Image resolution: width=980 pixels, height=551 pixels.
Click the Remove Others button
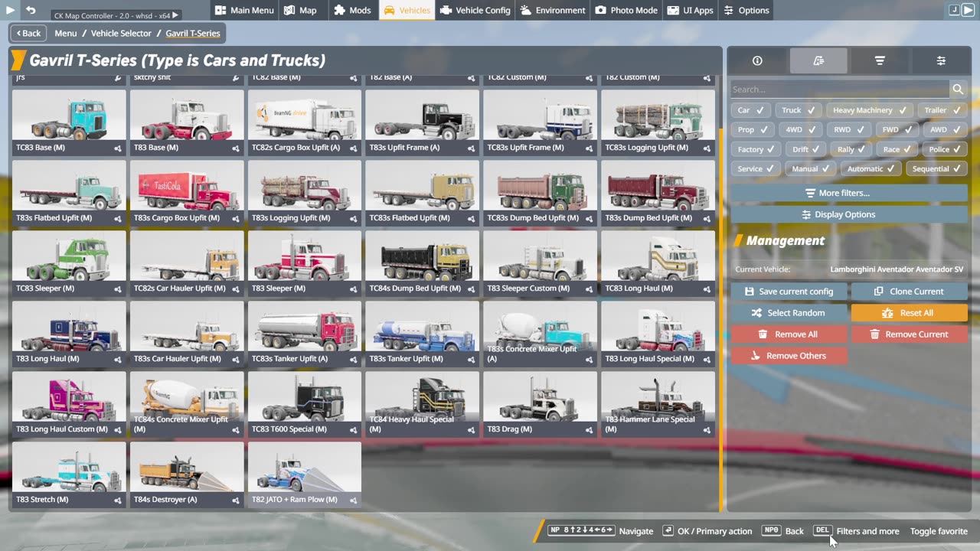pos(789,356)
